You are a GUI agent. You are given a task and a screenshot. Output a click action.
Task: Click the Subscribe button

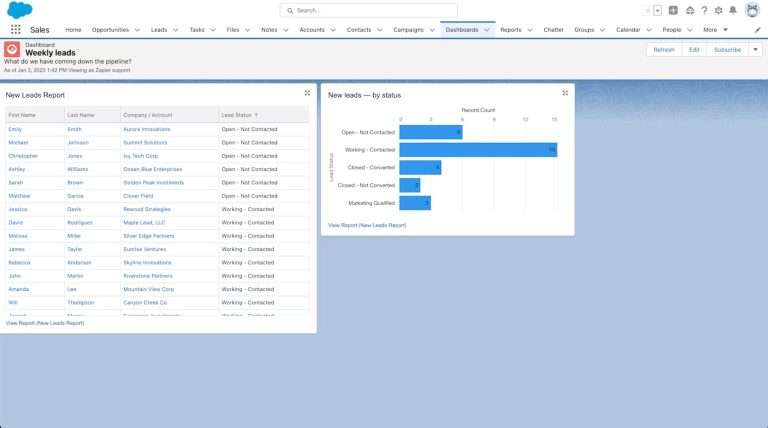point(727,49)
